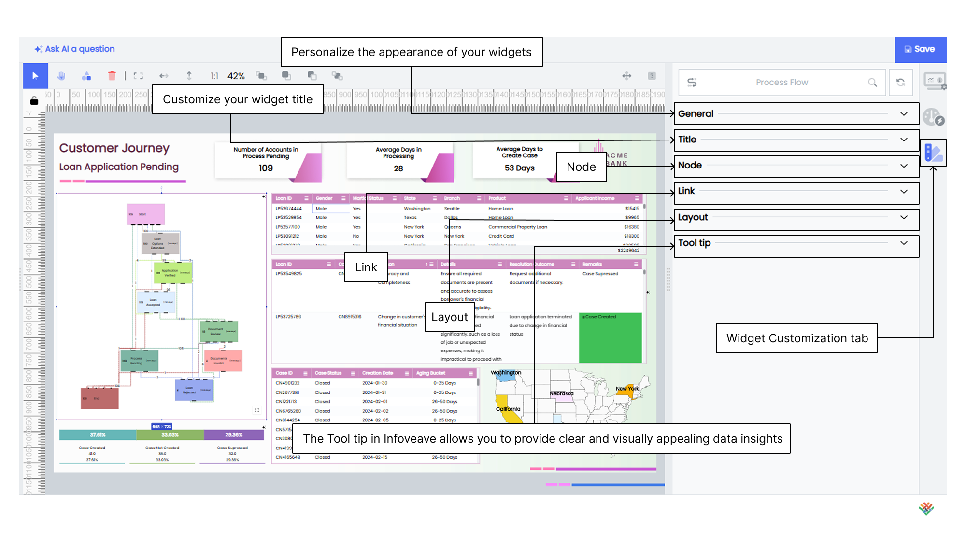Click the Resolution Outcome column header
The height and width of the screenshot is (560, 966).
coord(532,264)
